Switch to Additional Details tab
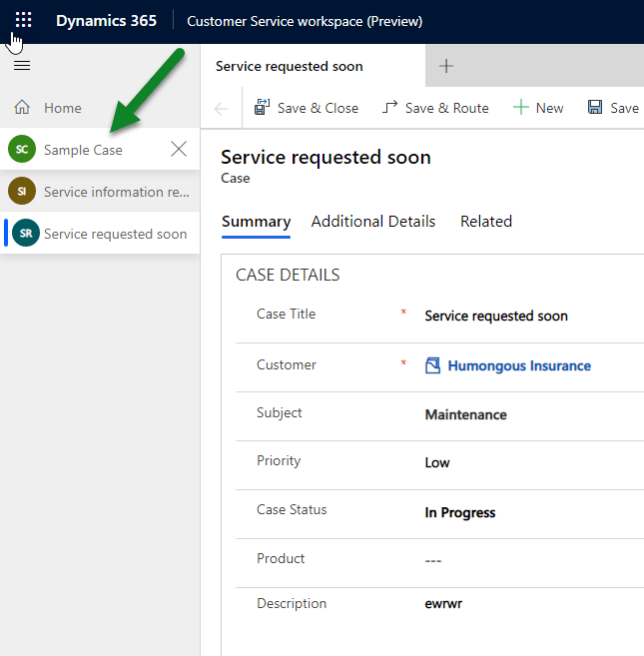Screen dimensions: 644x656 (x=373, y=222)
